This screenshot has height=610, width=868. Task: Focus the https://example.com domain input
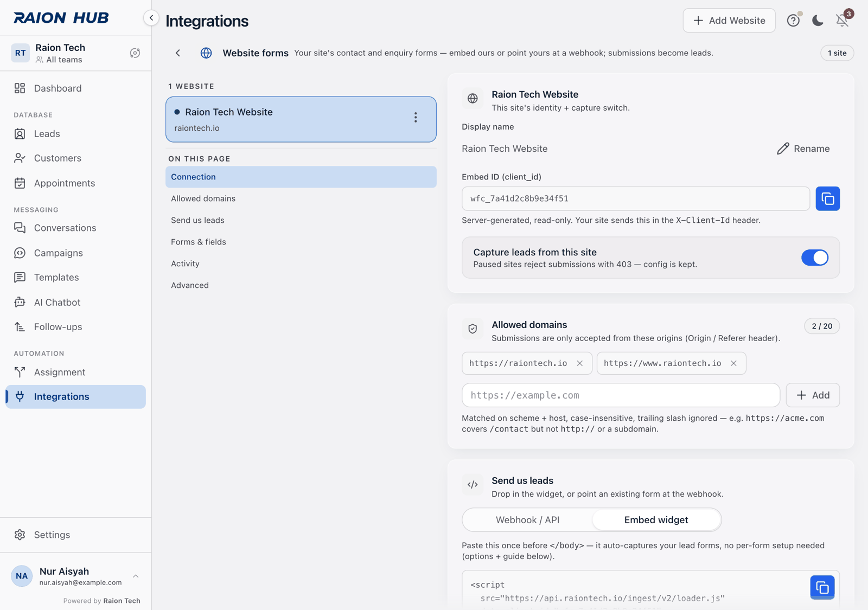pos(621,395)
